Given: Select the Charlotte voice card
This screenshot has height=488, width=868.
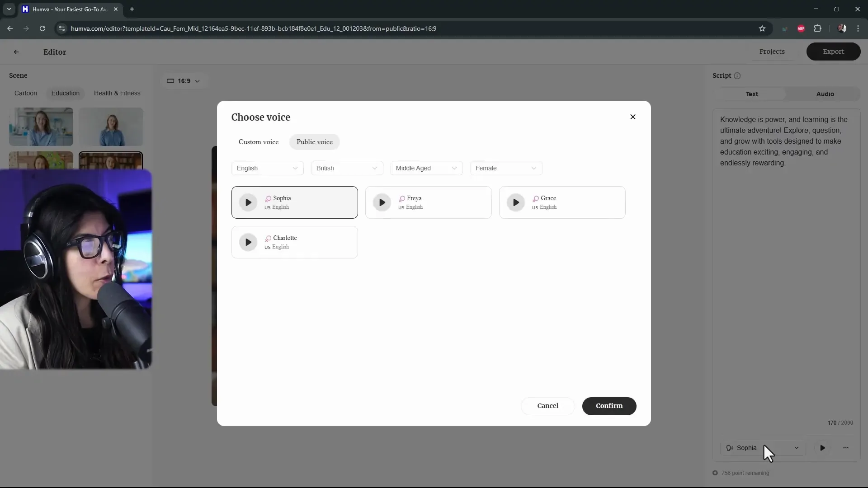Looking at the screenshot, I should pos(295,242).
